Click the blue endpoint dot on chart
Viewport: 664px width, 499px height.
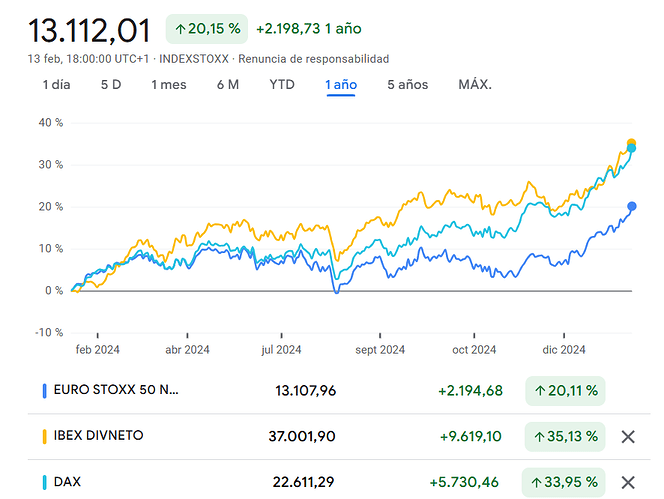point(632,206)
